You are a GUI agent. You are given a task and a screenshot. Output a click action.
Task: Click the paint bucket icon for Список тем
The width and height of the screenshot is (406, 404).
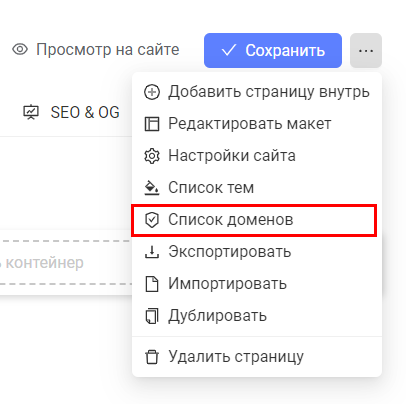152,188
